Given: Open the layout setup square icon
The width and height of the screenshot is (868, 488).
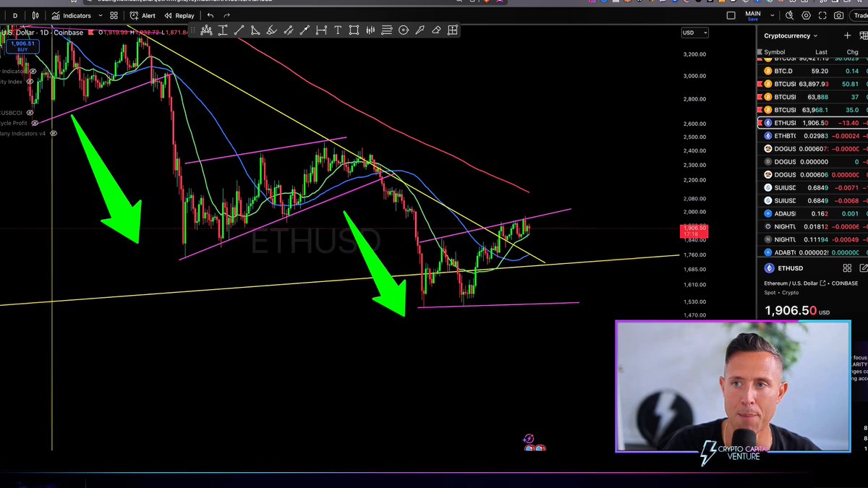Looking at the screenshot, I should 731,15.
